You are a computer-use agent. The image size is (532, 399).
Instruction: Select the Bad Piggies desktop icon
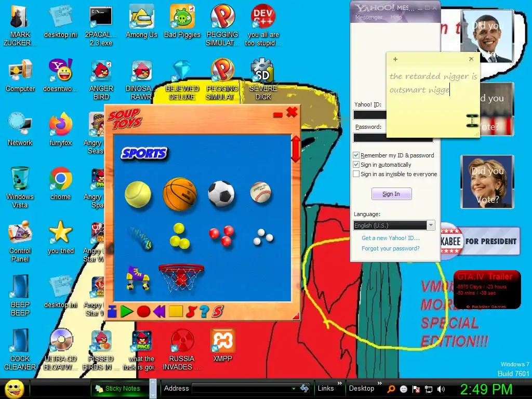point(182,22)
